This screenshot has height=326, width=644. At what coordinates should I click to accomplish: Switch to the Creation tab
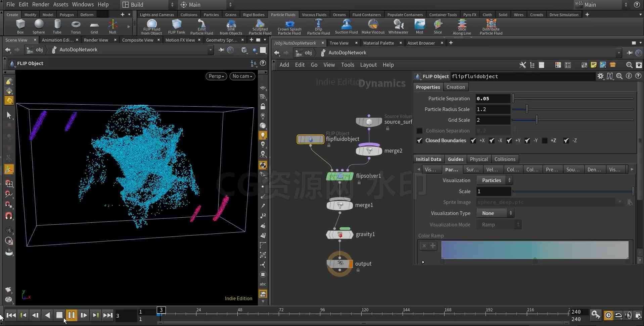coord(455,87)
